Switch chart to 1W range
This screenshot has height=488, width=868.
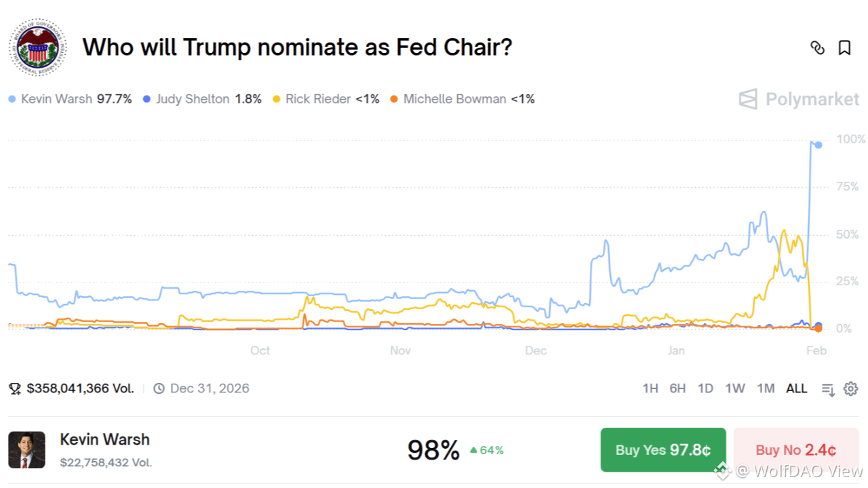[x=735, y=388]
